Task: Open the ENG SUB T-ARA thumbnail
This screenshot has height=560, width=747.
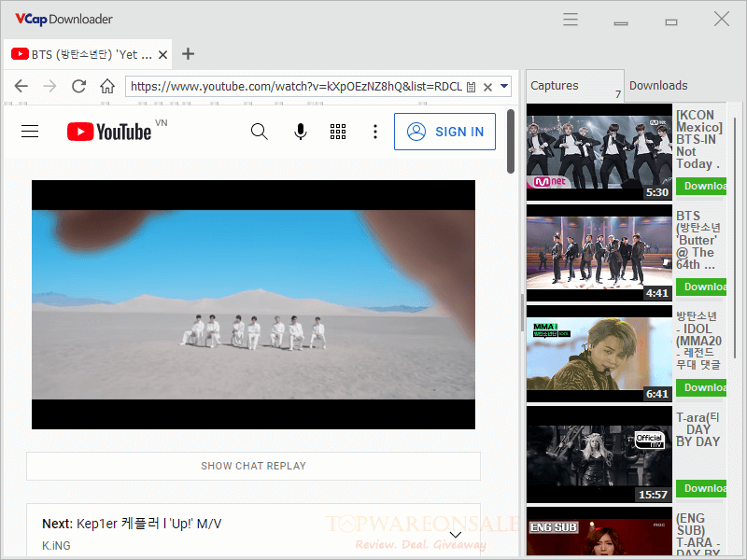Action: [x=599, y=532]
